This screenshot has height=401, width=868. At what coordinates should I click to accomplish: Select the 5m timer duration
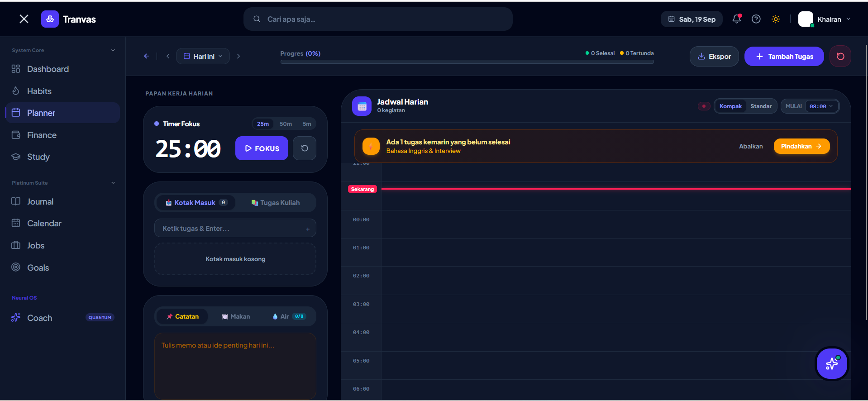(307, 124)
